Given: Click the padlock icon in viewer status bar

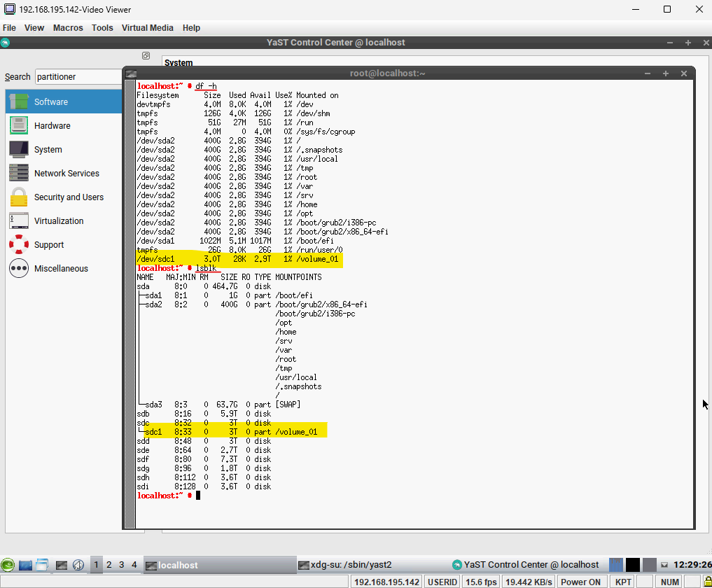Looking at the screenshot, I should tap(708, 582).
